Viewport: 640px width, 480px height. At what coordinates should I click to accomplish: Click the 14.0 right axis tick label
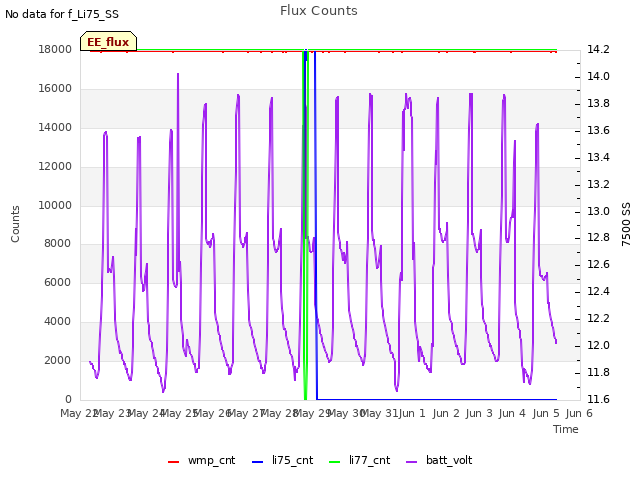pos(598,76)
